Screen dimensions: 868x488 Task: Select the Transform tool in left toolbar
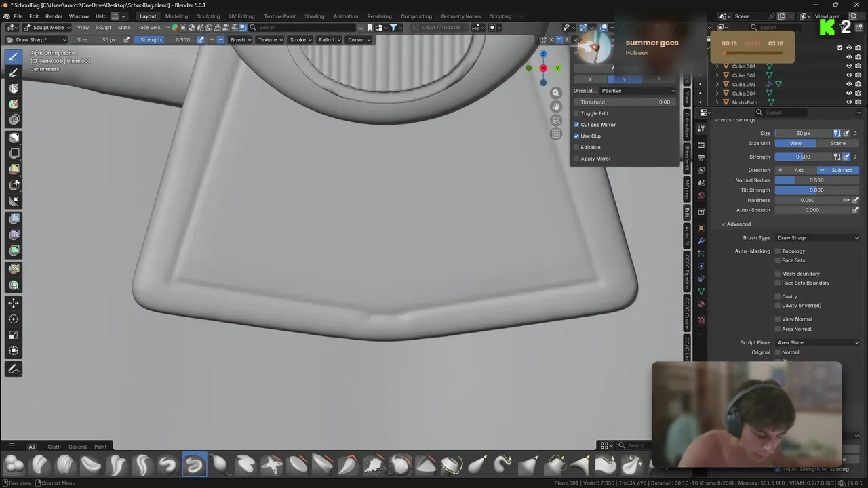14,351
